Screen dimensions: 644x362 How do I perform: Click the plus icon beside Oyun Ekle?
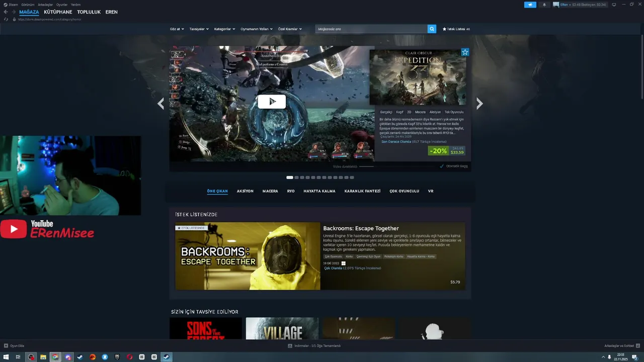(6, 346)
